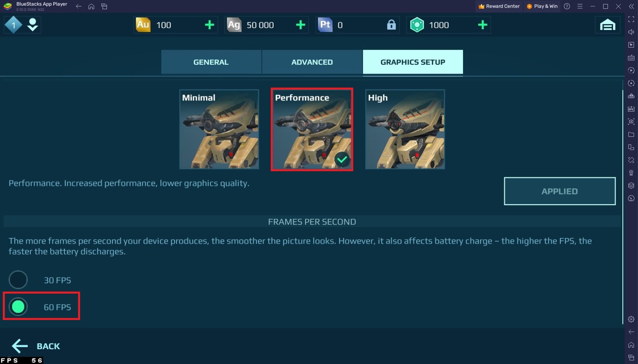Go BACK using the arrow button

pyautogui.click(x=36, y=346)
